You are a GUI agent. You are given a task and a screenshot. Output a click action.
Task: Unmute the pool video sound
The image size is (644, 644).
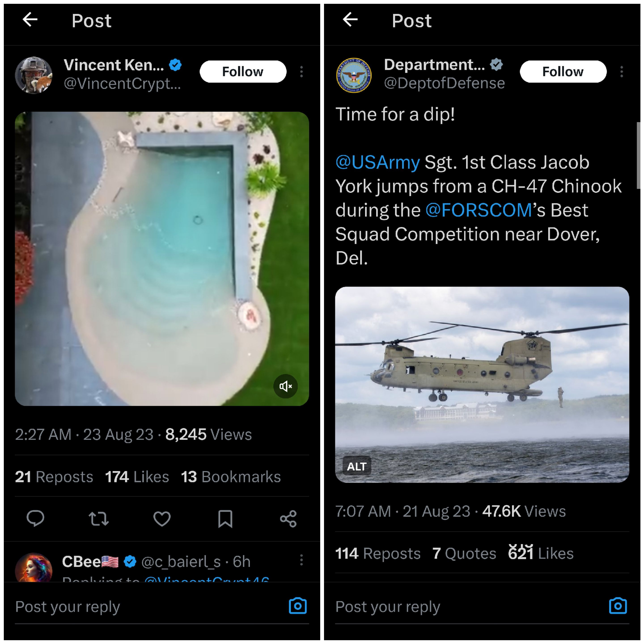pos(286,386)
